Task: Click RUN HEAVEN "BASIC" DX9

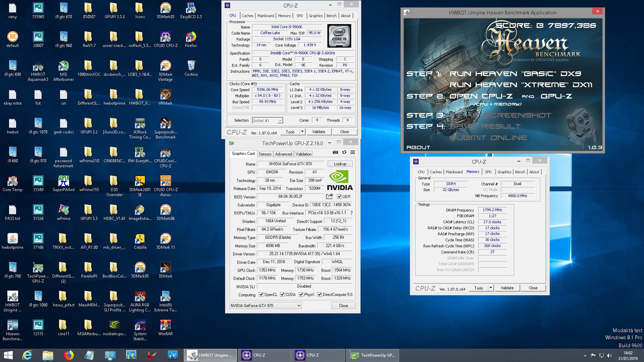Action: (515, 73)
